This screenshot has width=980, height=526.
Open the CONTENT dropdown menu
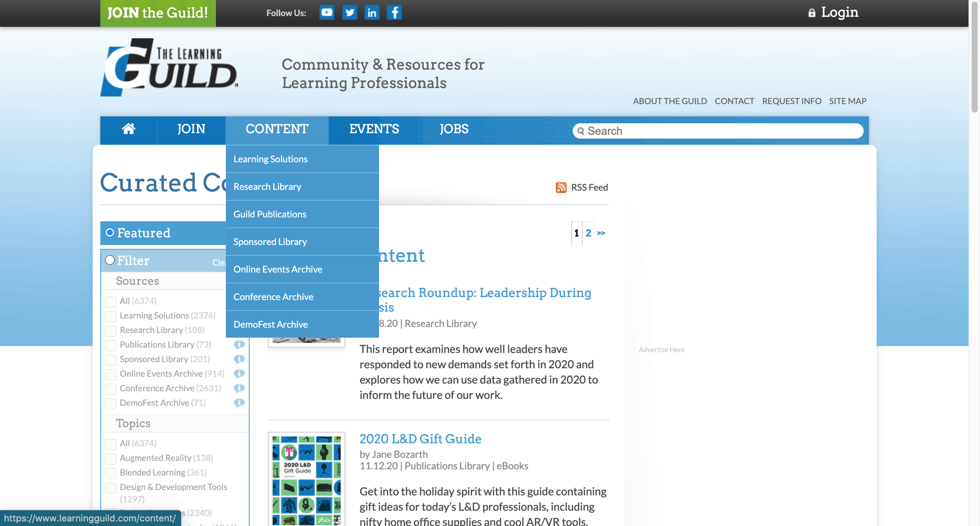tap(277, 129)
